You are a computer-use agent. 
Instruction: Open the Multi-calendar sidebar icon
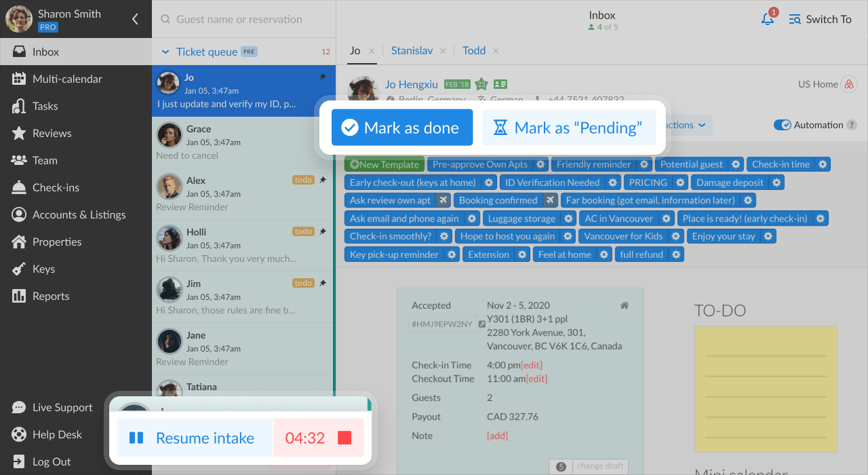(19, 79)
